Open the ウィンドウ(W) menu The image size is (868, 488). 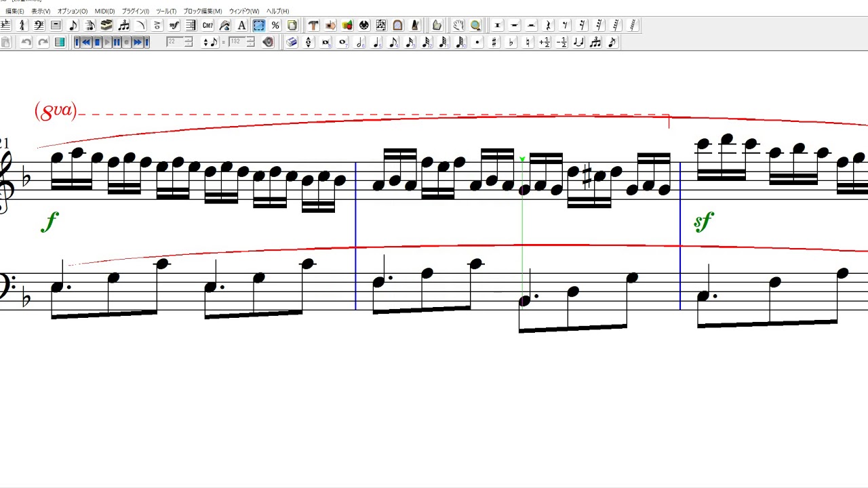pyautogui.click(x=244, y=12)
